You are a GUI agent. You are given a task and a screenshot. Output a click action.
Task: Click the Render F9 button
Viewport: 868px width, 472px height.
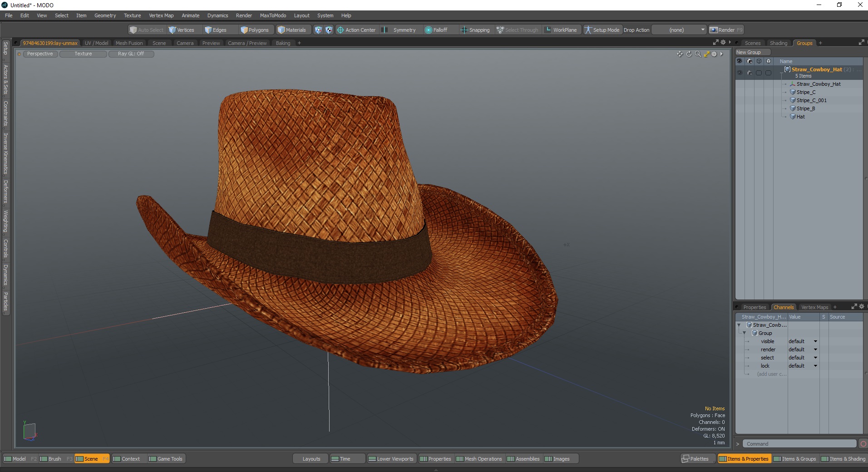point(726,30)
